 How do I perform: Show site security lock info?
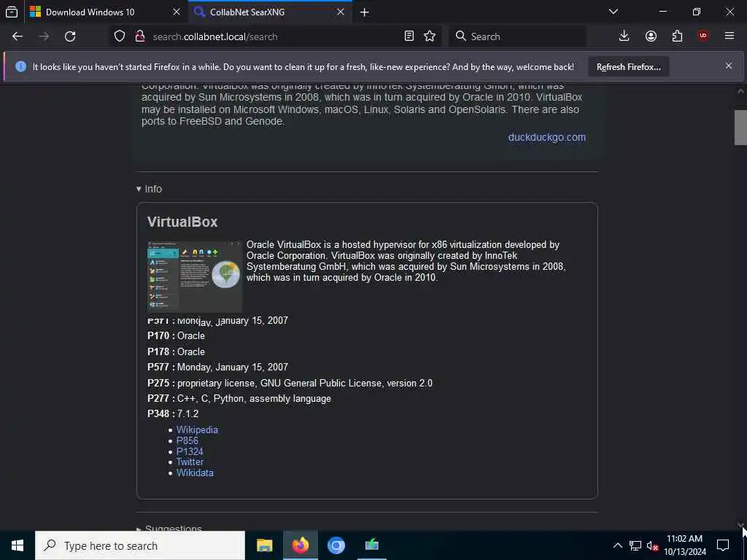139,36
